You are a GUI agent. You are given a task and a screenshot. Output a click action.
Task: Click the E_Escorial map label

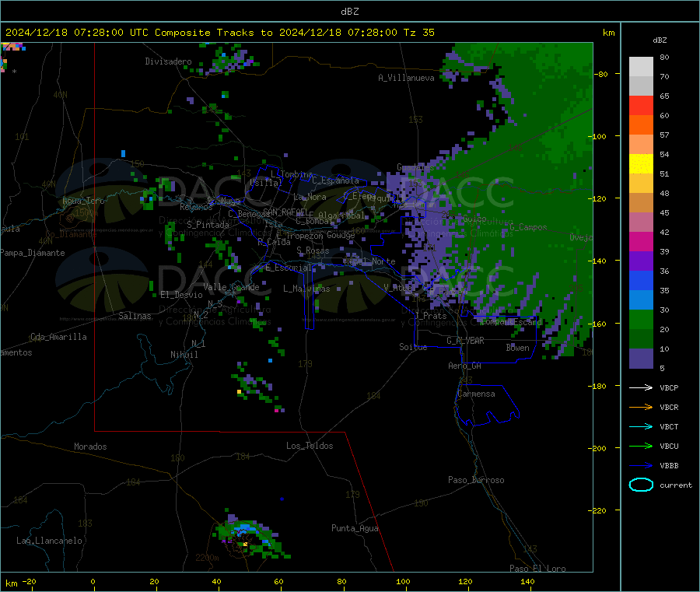pos(288,268)
